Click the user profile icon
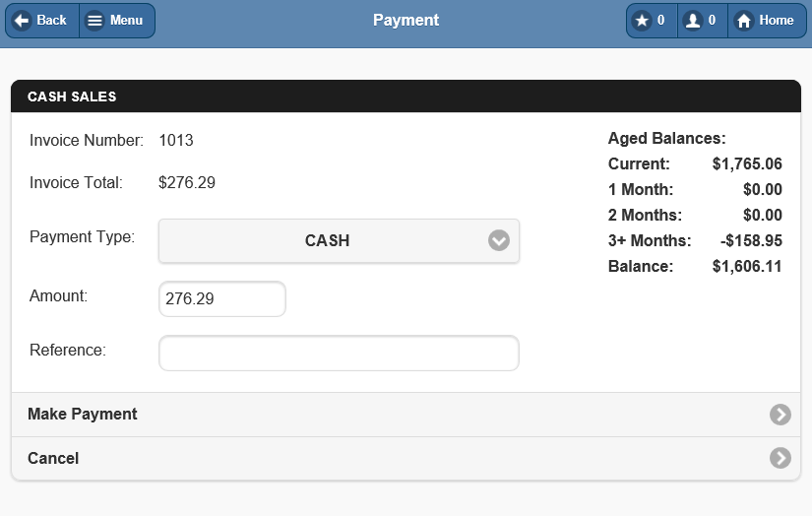The width and height of the screenshot is (812, 516). coord(693,21)
